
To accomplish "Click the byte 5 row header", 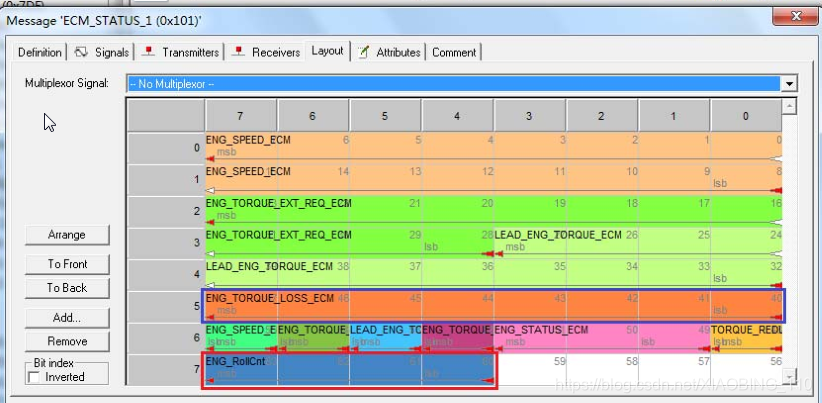I will tap(166, 306).
